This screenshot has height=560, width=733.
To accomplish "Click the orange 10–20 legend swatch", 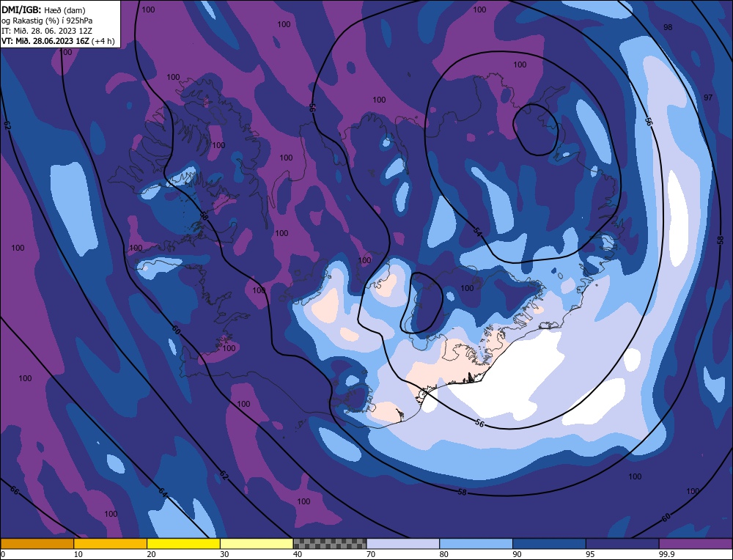I will tap(111, 544).
